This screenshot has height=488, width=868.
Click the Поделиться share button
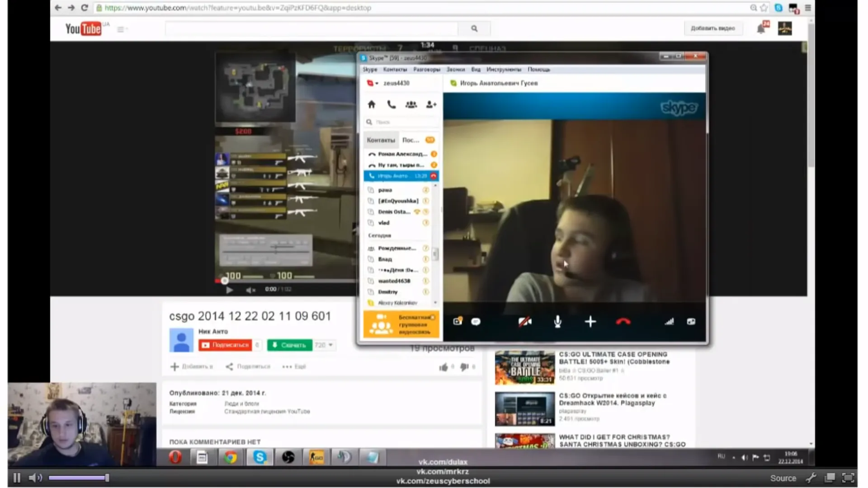point(248,366)
